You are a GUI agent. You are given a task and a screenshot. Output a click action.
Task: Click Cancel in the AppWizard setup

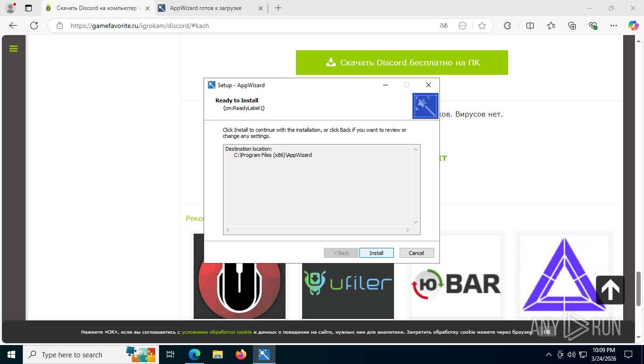coord(417,253)
